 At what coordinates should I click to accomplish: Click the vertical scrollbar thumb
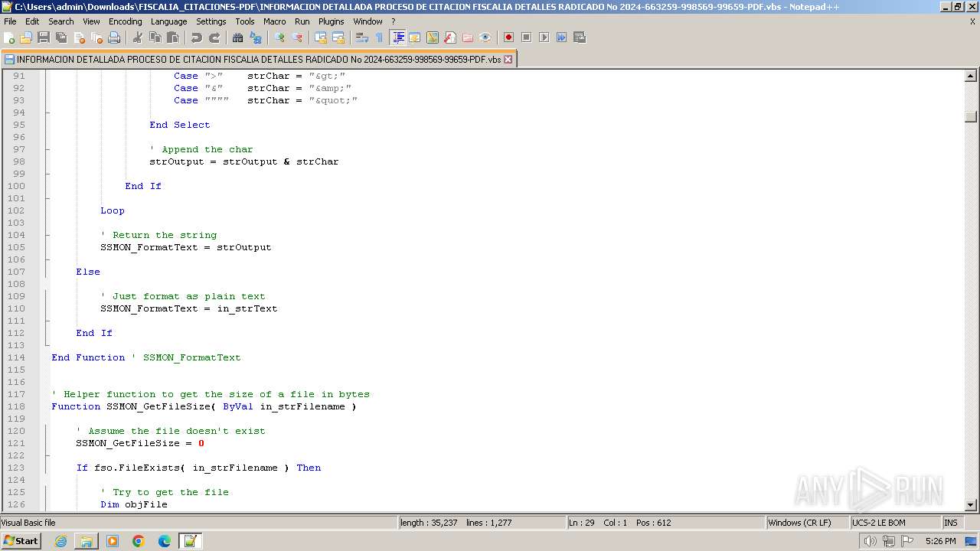point(971,116)
